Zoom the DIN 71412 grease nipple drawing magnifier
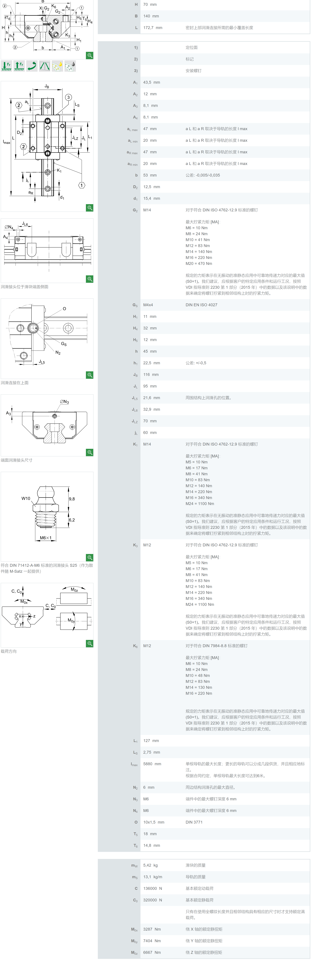311x980 pixels. [x=90, y=557]
